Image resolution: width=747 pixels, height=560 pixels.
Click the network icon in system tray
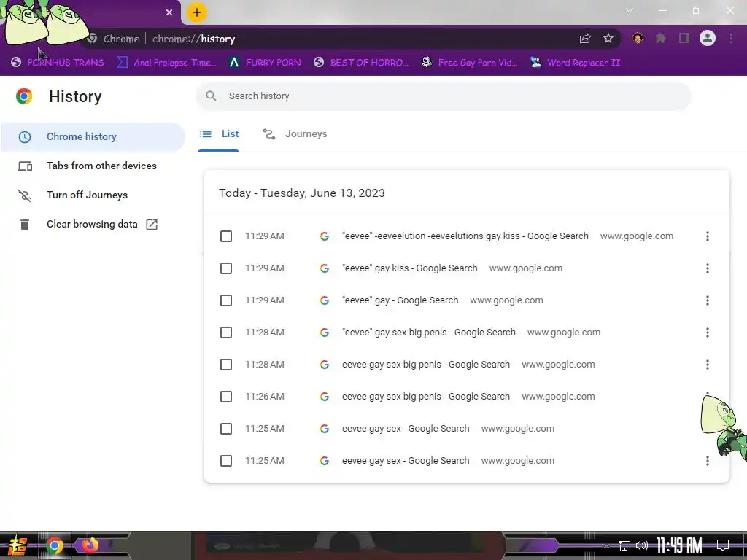(x=624, y=545)
